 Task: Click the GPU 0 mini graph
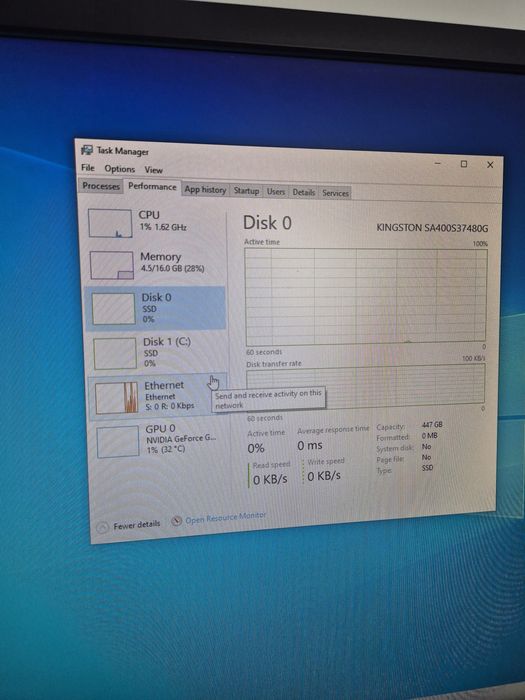point(118,442)
